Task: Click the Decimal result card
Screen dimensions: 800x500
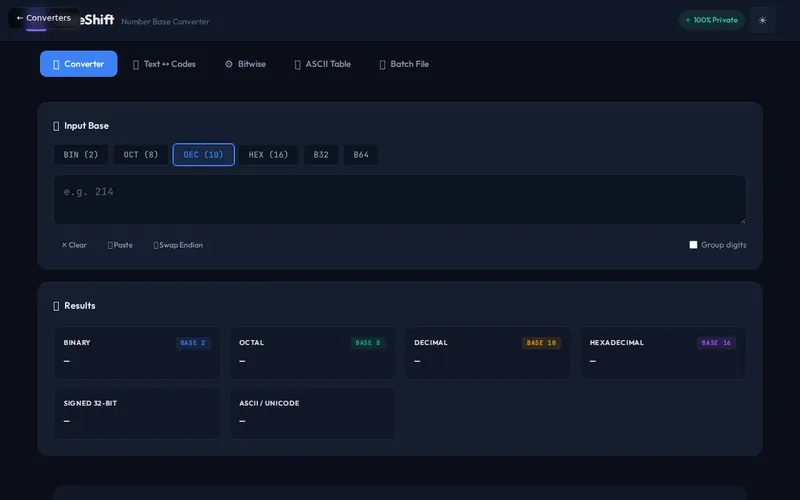Action: pyautogui.click(x=487, y=353)
